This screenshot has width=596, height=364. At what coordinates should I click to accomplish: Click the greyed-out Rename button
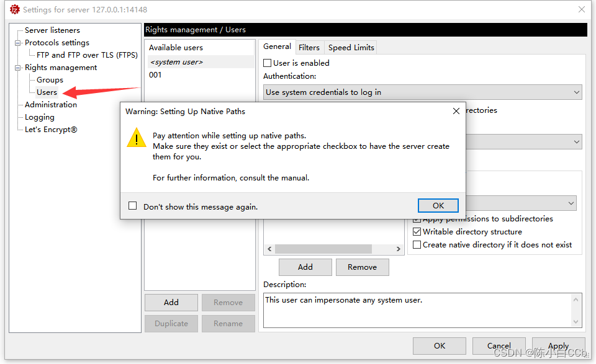click(x=228, y=324)
